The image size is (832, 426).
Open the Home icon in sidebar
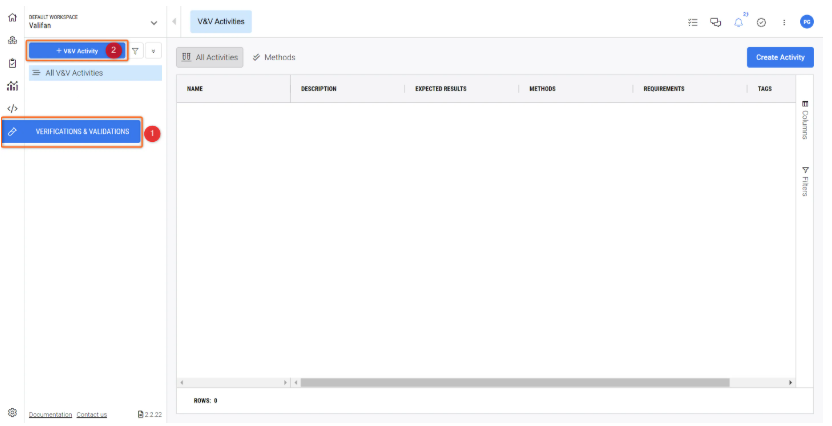[x=12, y=18]
